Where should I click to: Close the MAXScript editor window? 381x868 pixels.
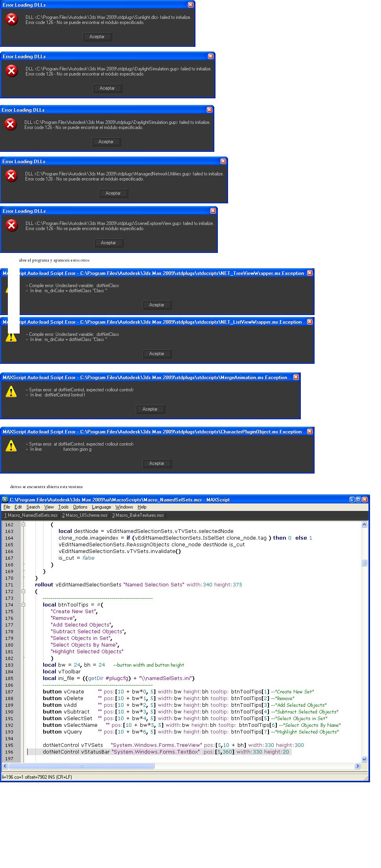[364, 499]
